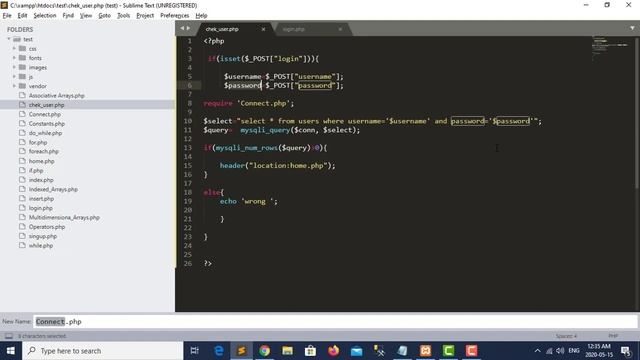Open Windows Start menu
640x360 pixels.
(x=11, y=351)
